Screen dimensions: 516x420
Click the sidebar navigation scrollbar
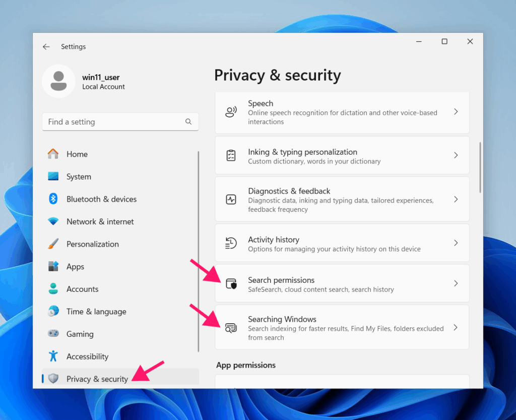point(199,252)
